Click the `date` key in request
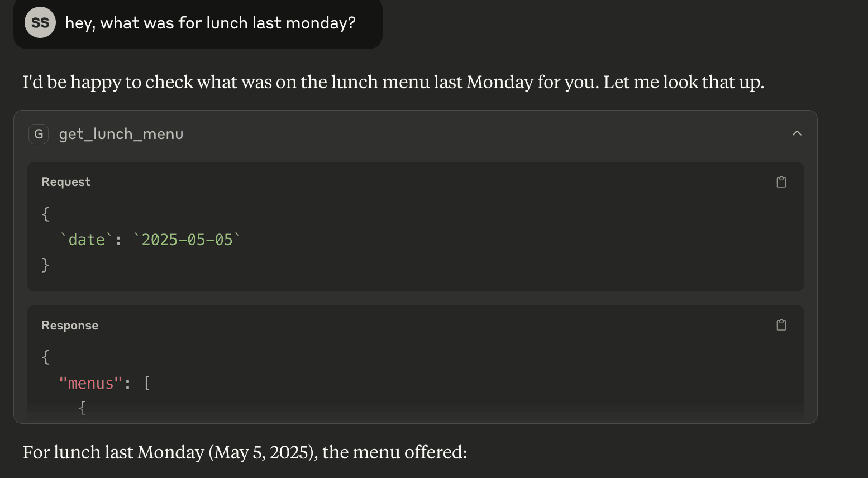This screenshot has height=478, width=868. (x=87, y=240)
